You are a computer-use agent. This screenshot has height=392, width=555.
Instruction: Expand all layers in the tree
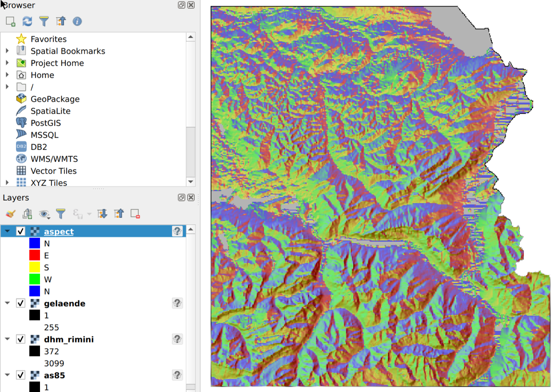[x=103, y=214]
